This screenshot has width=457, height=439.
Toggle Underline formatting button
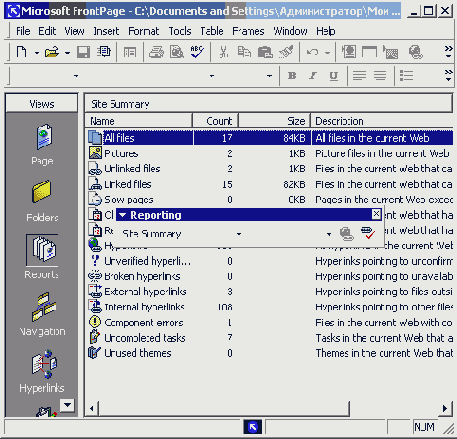tap(333, 76)
